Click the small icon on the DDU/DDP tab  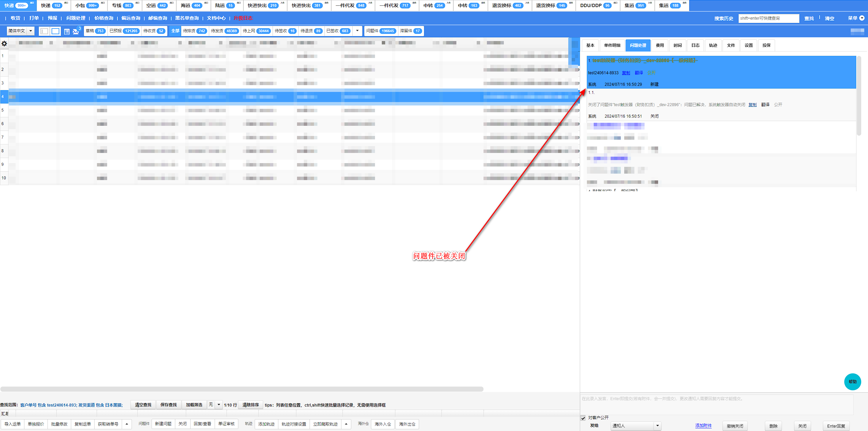(615, 3)
